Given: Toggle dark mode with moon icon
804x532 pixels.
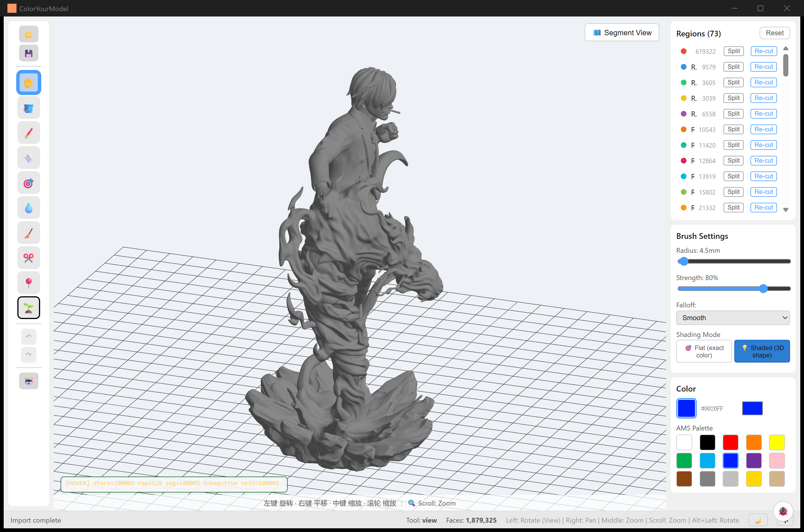Looking at the screenshot, I should 758,520.
